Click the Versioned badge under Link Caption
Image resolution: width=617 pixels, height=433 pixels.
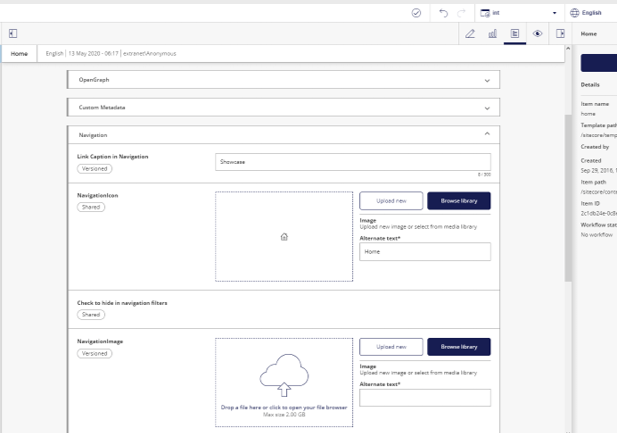click(x=94, y=169)
